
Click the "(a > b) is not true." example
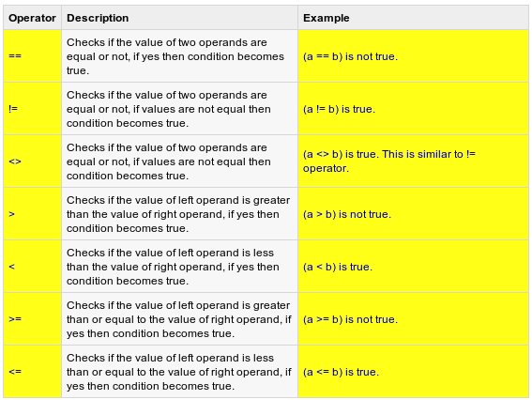pos(347,214)
